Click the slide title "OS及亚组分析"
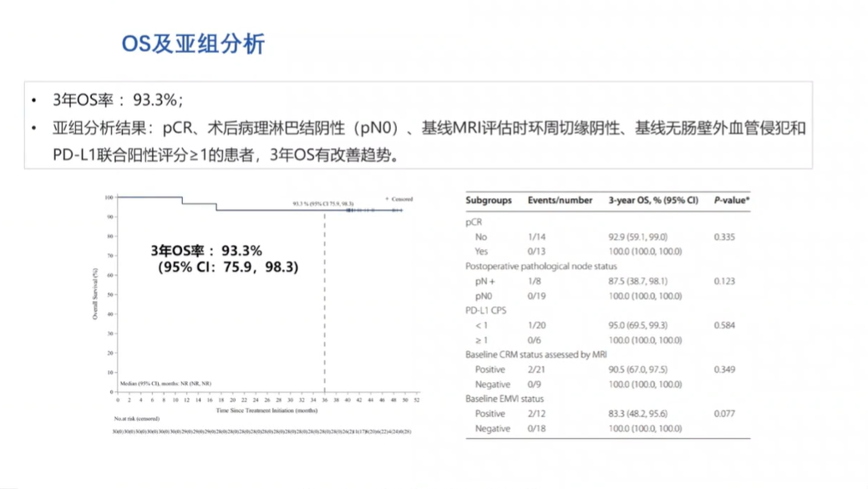Viewport: 868px width, 489px height. coord(193,44)
